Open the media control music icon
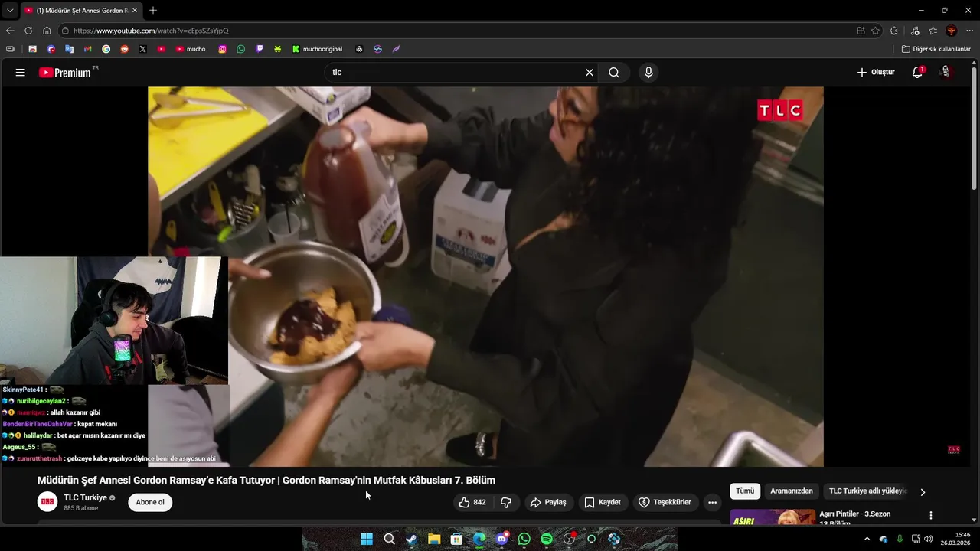The image size is (980, 551). (x=915, y=31)
